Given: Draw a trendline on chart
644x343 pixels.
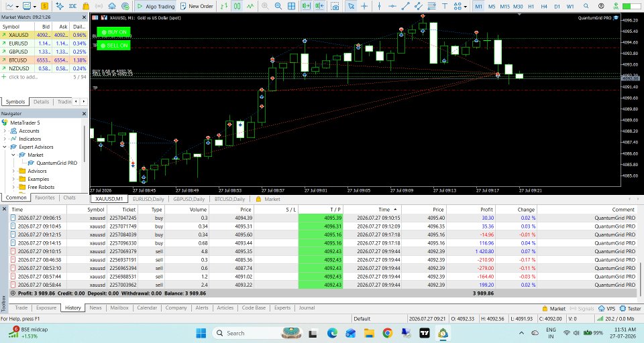Looking at the screenshot, I should click(x=405, y=6).
